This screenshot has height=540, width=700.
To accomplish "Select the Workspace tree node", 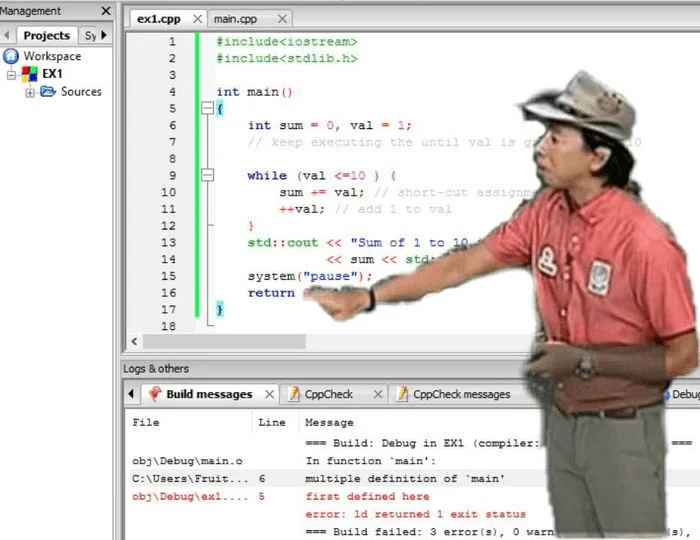I will tap(52, 56).
